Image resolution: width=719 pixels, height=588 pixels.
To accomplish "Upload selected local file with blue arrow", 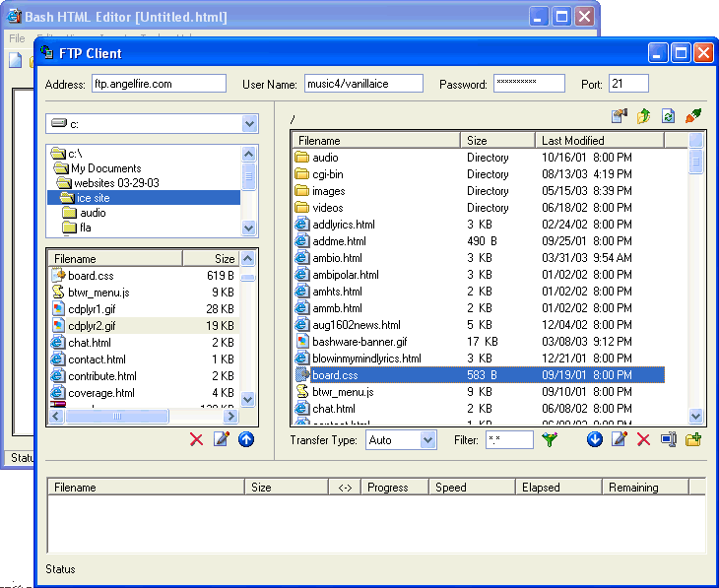I will 246,439.
